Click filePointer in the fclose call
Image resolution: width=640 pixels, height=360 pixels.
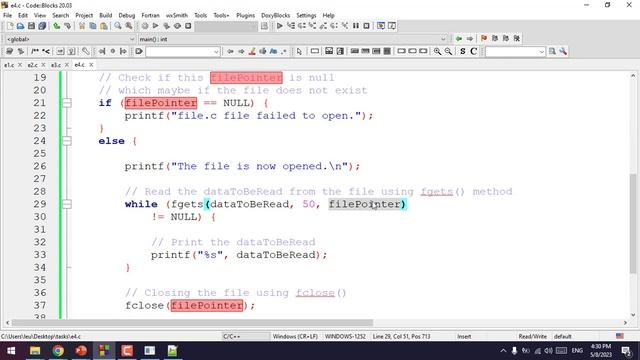[x=207, y=305]
